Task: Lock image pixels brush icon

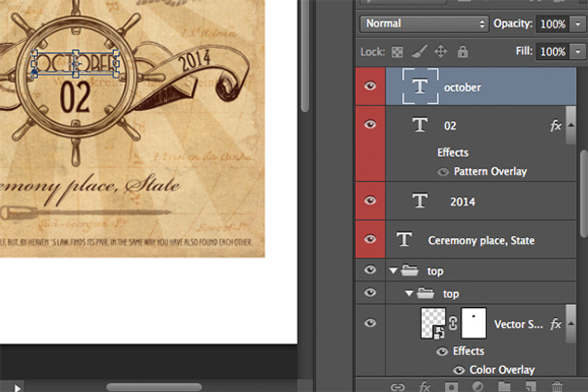Action: 419,51
